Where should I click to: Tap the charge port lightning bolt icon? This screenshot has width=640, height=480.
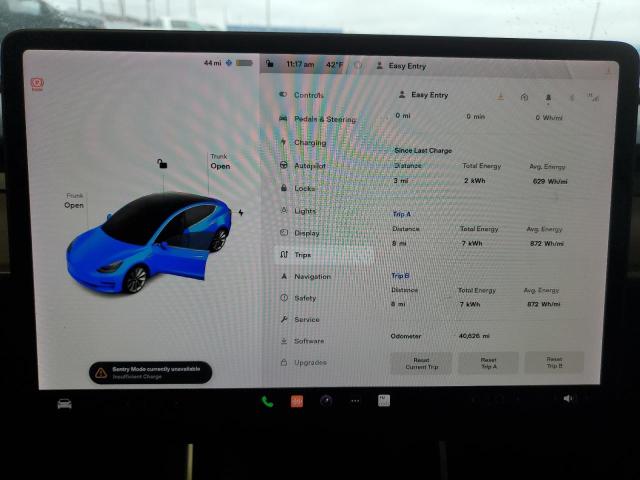[x=241, y=213]
